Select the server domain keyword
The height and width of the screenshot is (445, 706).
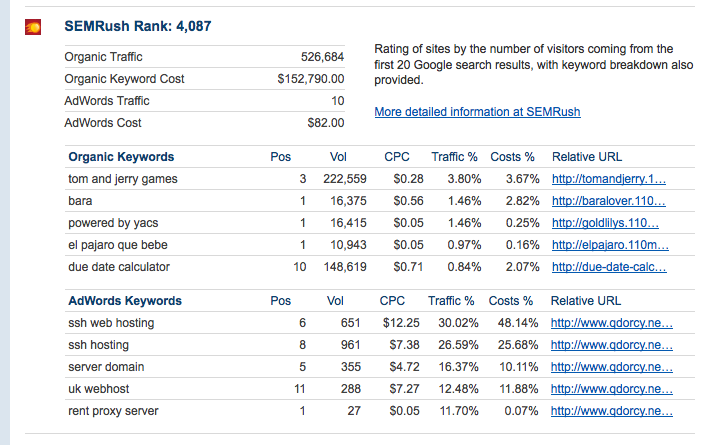[106, 367]
